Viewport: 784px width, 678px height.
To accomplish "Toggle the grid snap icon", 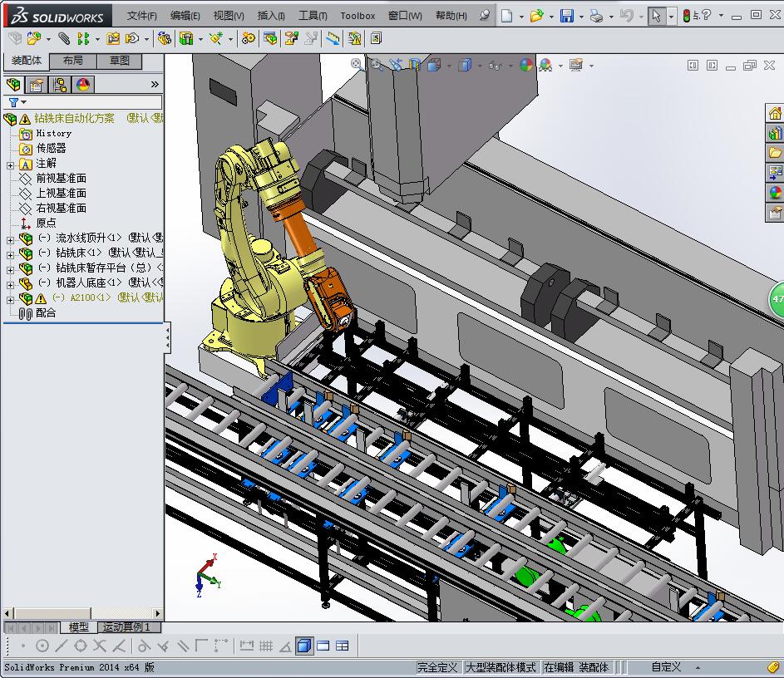I will pyautogui.click(x=266, y=646).
